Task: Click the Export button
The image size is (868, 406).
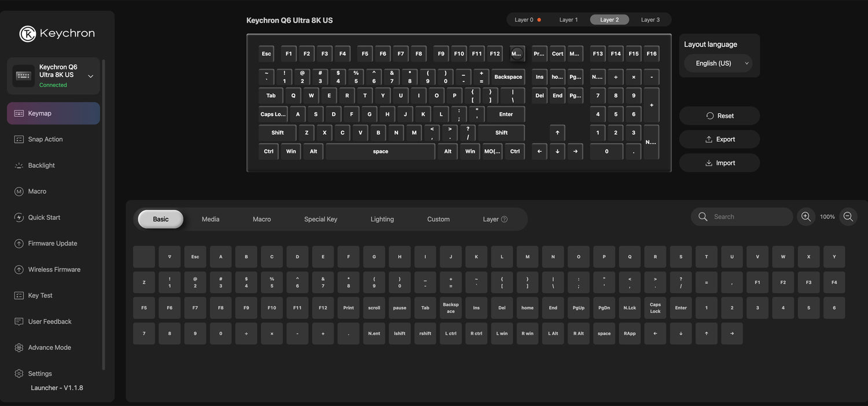Action: (719, 140)
